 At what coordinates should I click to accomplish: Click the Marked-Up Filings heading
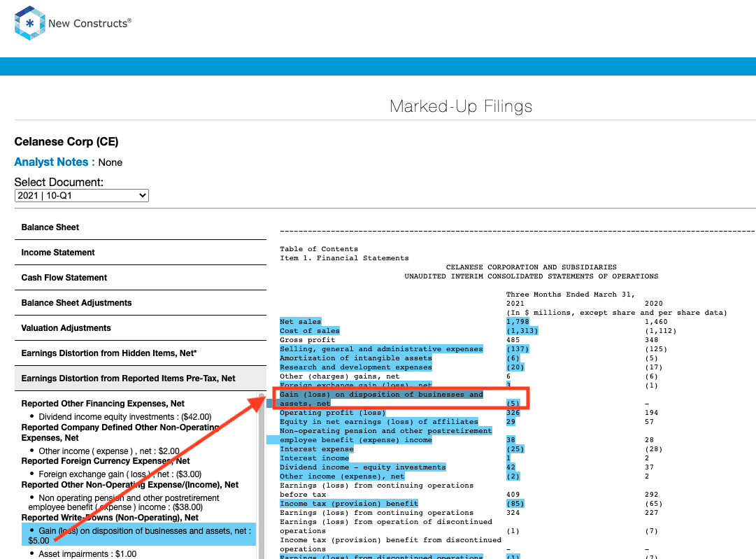point(461,106)
